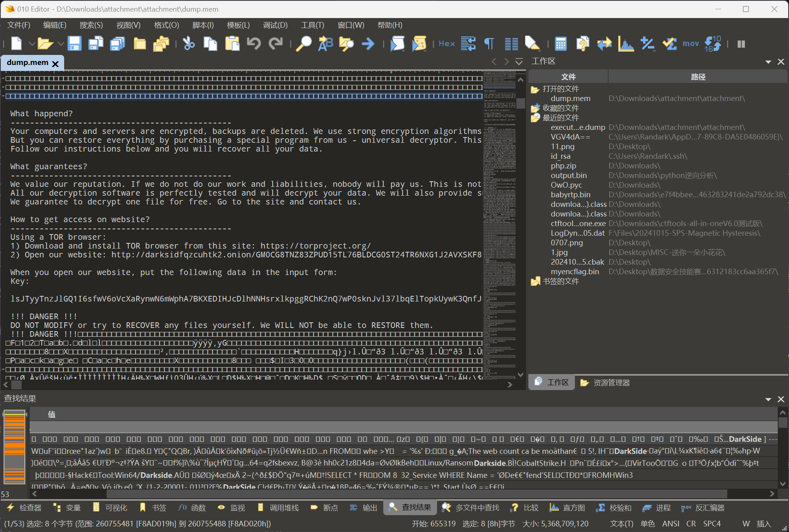Click the 反汇编器 bottom tab

click(x=703, y=508)
